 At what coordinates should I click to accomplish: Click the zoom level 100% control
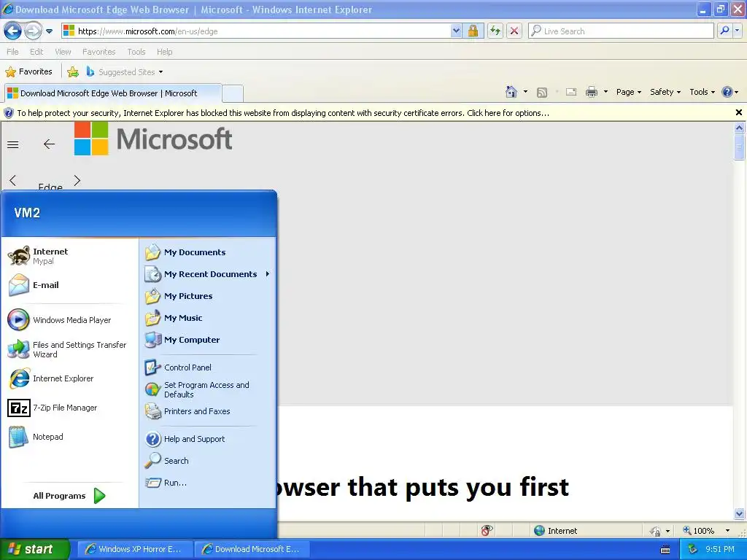[706, 531]
